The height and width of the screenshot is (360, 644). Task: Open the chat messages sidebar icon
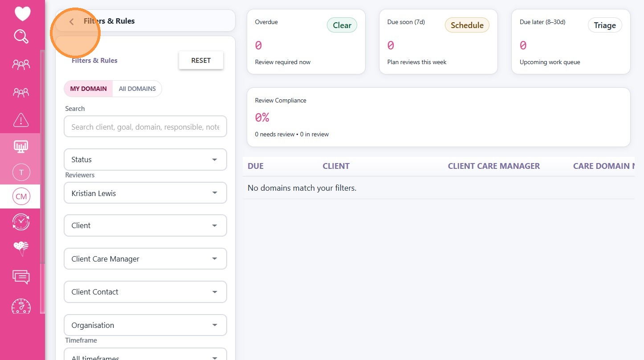21,277
